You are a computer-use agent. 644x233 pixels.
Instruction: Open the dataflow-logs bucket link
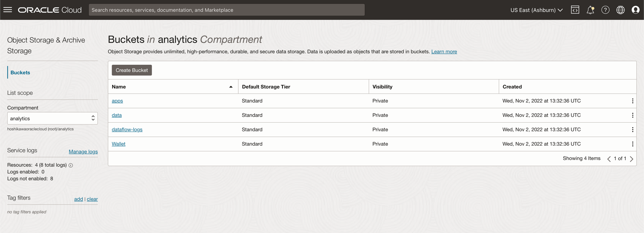click(x=127, y=129)
